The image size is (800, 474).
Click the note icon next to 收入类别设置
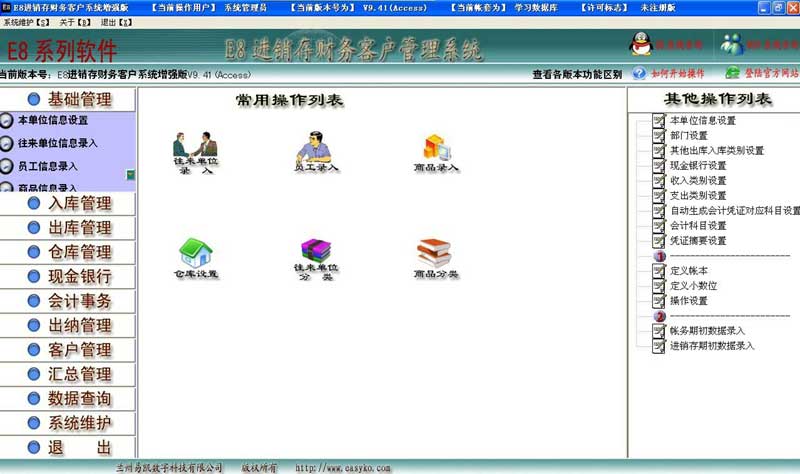click(659, 181)
